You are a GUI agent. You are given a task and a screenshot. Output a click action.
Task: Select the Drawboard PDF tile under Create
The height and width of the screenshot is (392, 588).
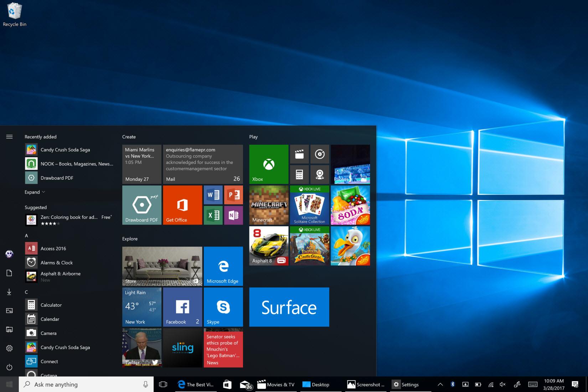pos(141,205)
